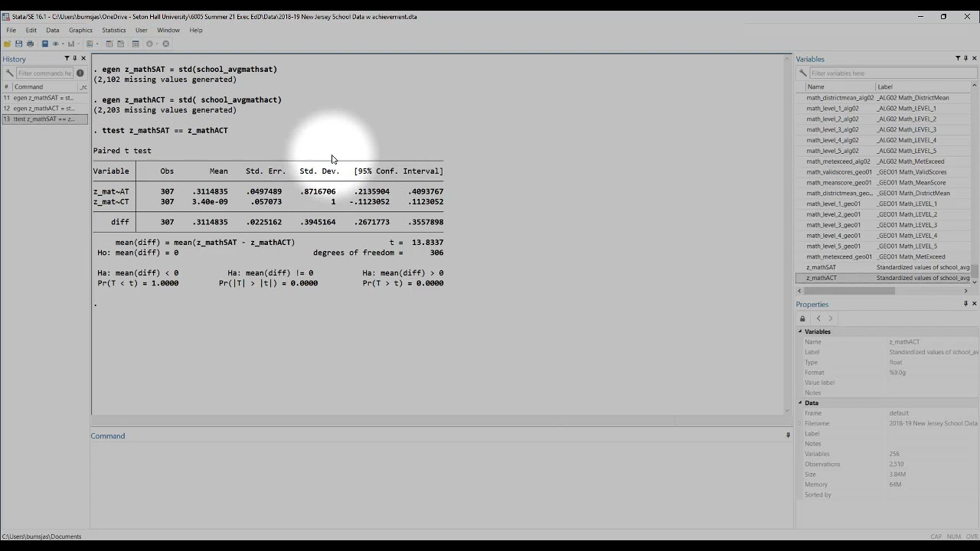Click the Variables panel filter funnel icon
The height and width of the screenshot is (551, 980).
(958, 59)
